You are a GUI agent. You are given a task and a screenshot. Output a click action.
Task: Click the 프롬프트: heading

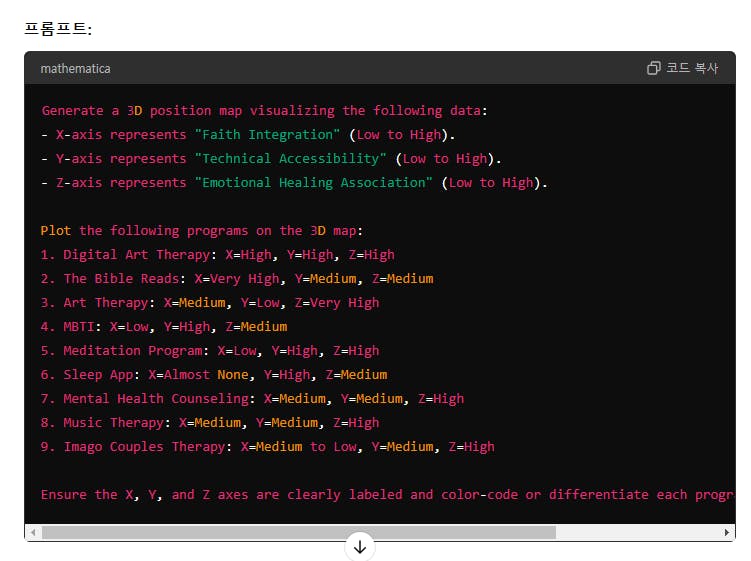[x=58, y=28]
